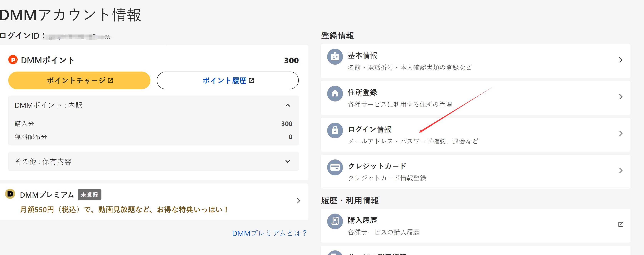Open DMMプレミアム row arrow
The width and height of the screenshot is (644, 255).
tap(299, 201)
